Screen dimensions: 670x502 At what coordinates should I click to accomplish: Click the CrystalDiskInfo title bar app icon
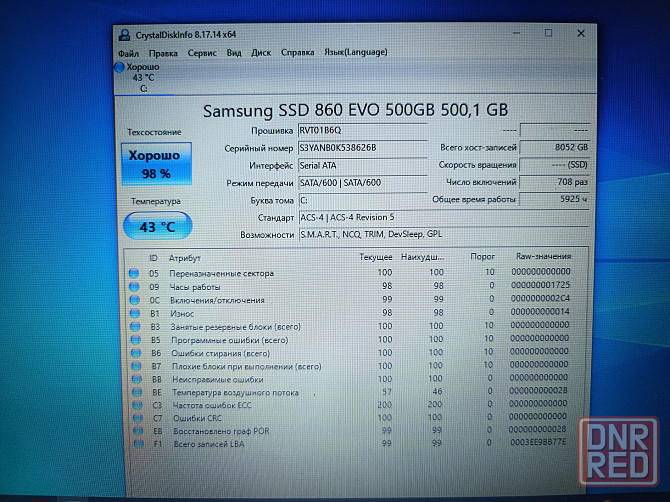(124, 35)
